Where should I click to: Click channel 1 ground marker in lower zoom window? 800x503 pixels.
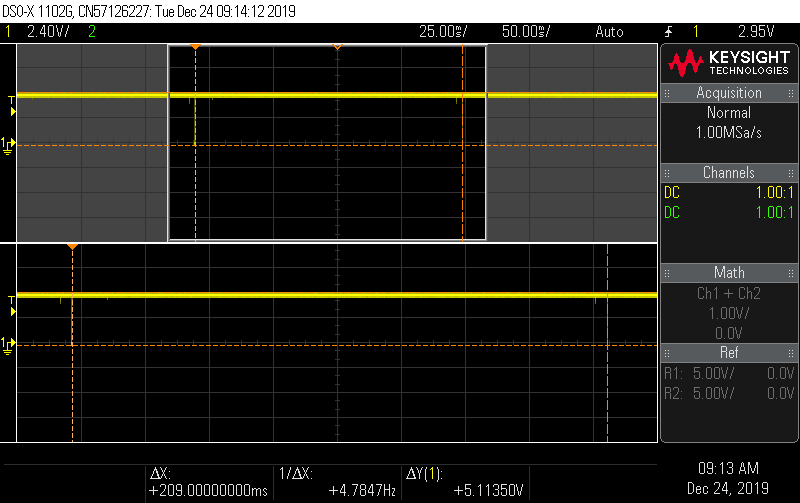[8, 345]
